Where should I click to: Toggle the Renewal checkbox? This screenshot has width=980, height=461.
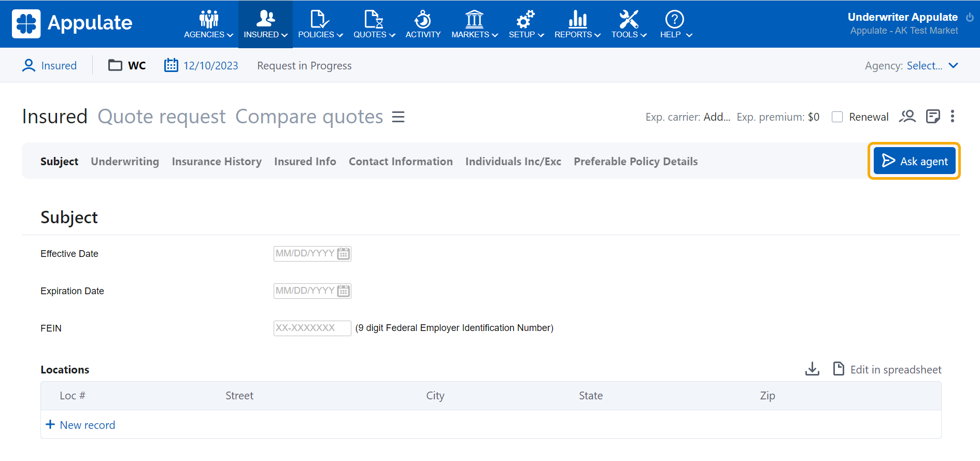(837, 117)
